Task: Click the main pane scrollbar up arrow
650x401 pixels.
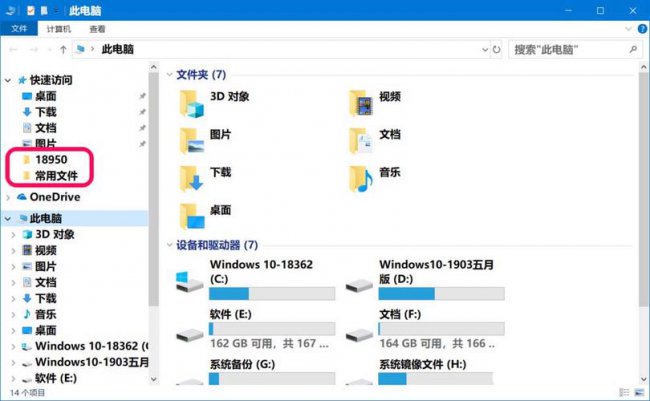Action: (x=643, y=67)
